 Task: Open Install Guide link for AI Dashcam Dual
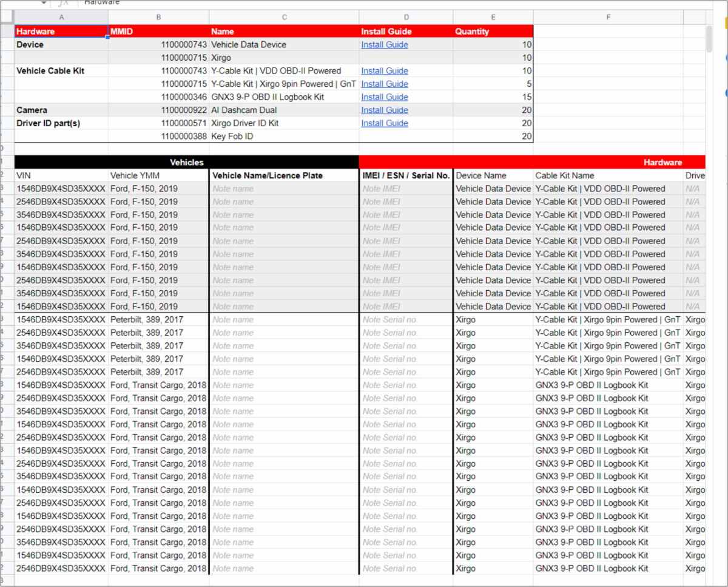385,110
